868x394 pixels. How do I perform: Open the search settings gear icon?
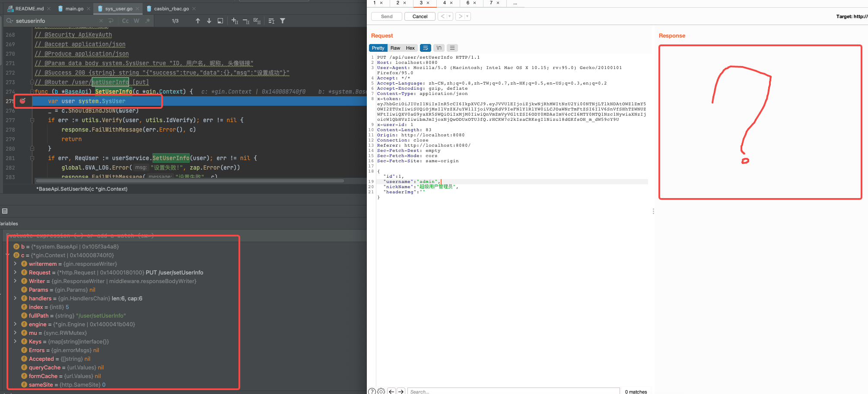coord(381,391)
